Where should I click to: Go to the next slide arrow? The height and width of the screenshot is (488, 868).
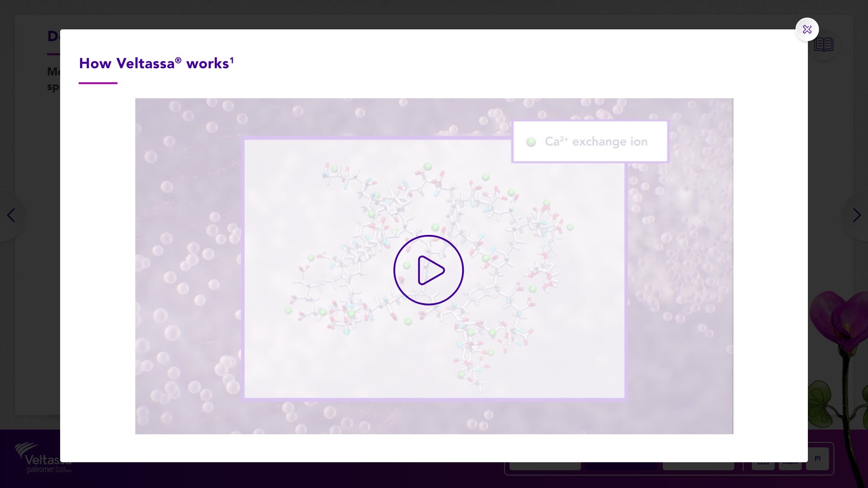coord(856,215)
